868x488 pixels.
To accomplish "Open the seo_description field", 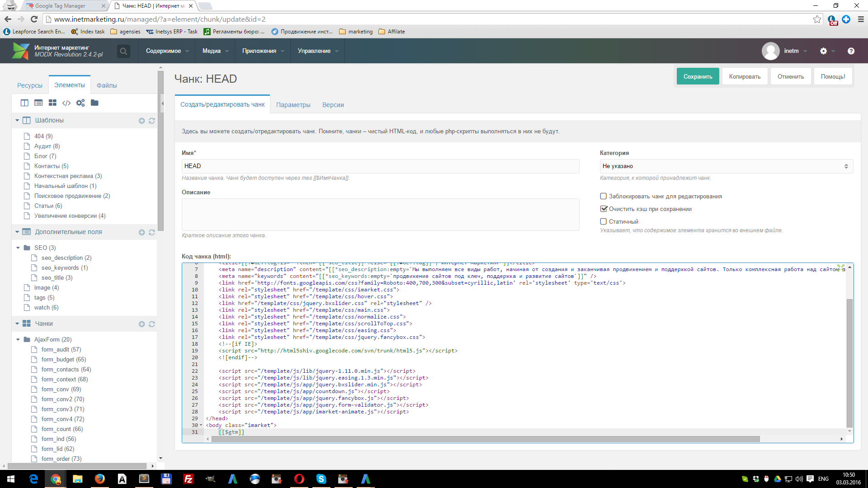I will point(66,258).
